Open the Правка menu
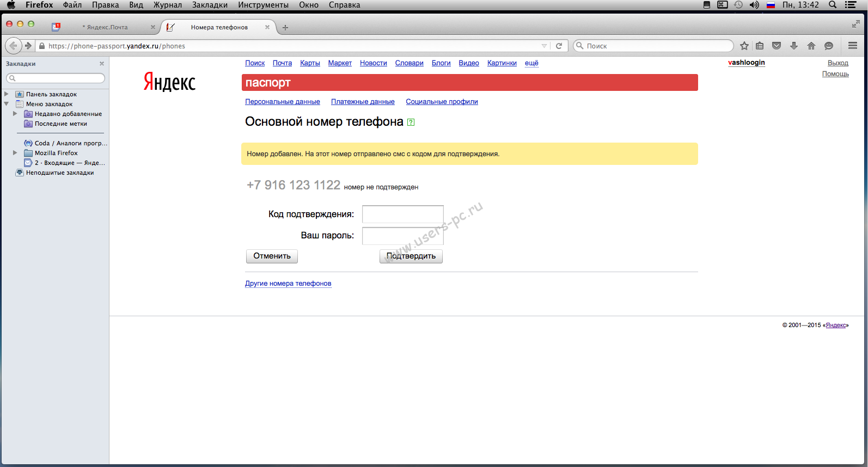Image resolution: width=868 pixels, height=467 pixels. [106, 5]
